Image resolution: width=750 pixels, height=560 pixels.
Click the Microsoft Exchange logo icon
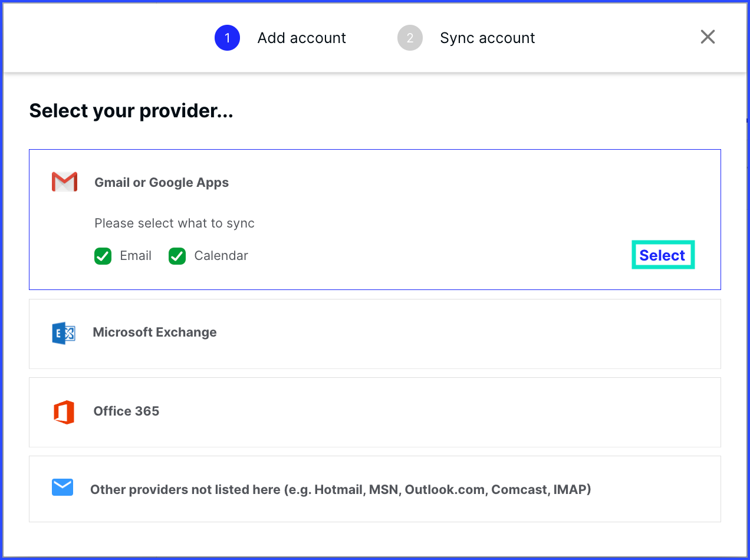tap(64, 333)
